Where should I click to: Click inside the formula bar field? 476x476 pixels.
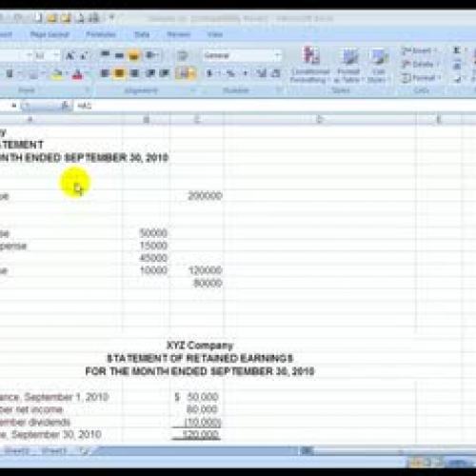pyautogui.click(x=274, y=106)
